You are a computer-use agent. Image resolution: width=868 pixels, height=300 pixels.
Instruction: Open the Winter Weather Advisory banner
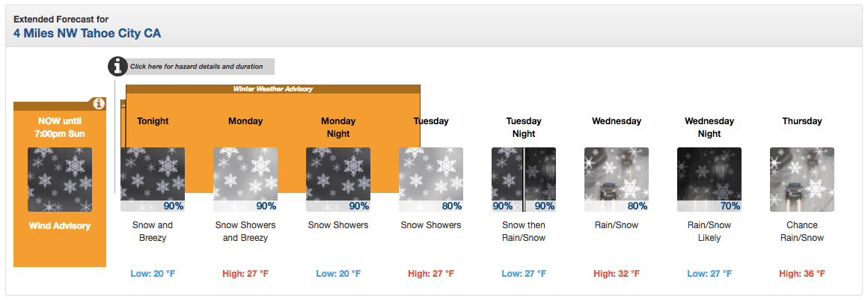click(x=273, y=88)
